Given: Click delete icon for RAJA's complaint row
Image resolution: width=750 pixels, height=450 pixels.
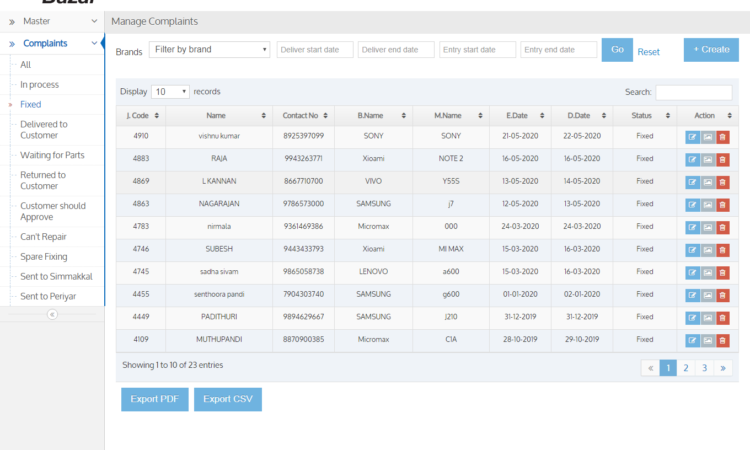Looking at the screenshot, I should coord(722,159).
